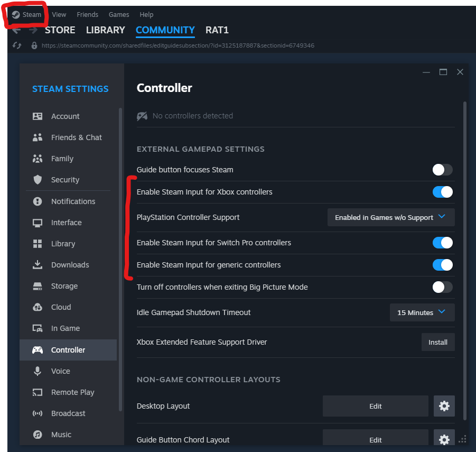This screenshot has height=452, width=476.
Task: Click the Security shield icon
Action: [38, 180]
